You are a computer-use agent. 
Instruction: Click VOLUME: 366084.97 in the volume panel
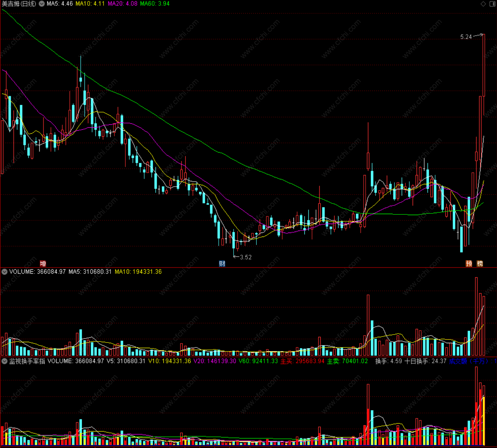point(37,272)
